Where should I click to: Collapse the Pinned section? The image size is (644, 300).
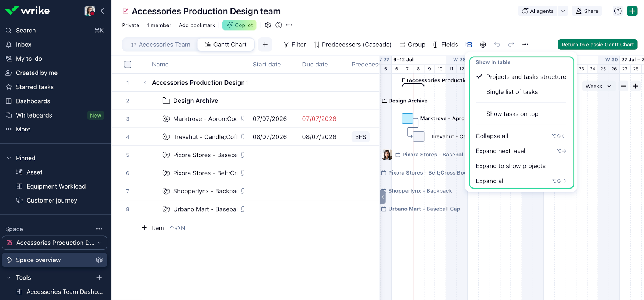click(x=9, y=158)
